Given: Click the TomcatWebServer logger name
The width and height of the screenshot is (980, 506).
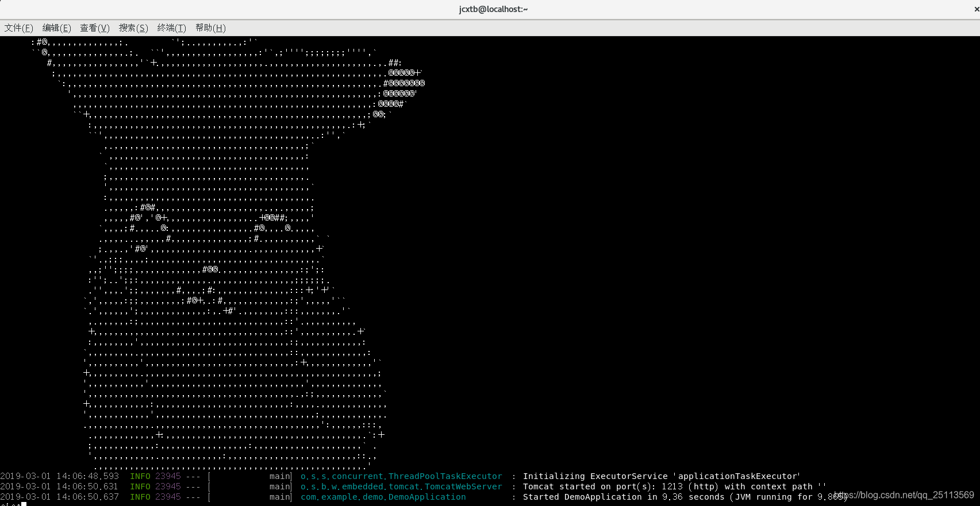Looking at the screenshot, I should (401, 486).
